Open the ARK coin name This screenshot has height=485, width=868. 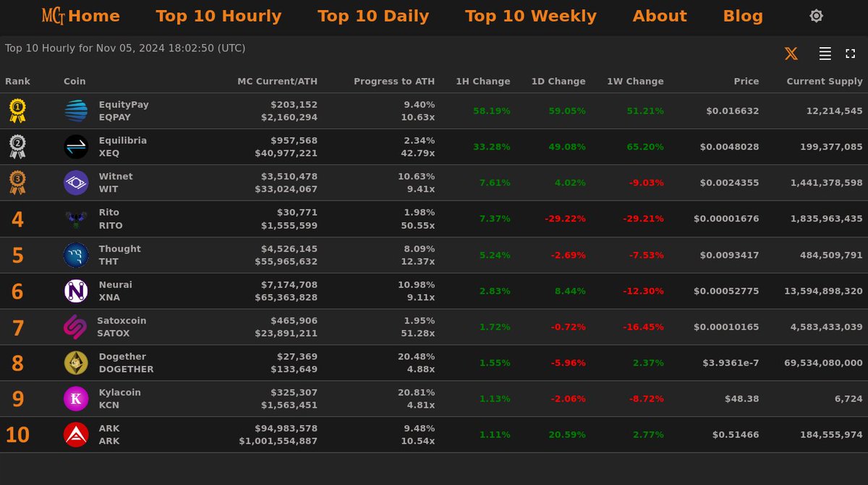(x=109, y=435)
